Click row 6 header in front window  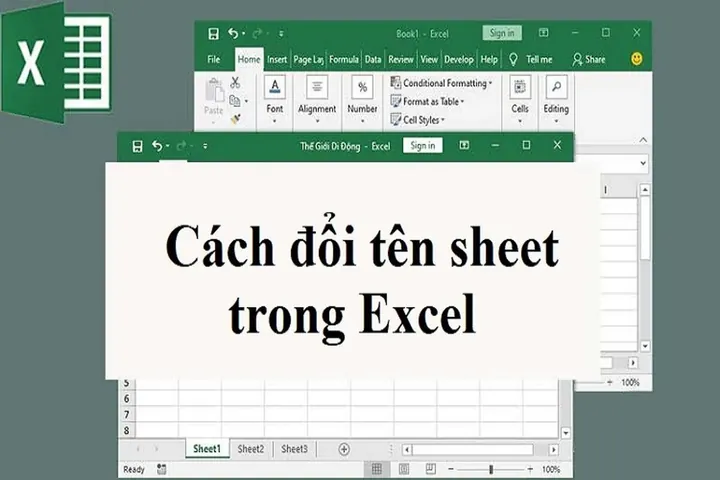[x=127, y=399]
